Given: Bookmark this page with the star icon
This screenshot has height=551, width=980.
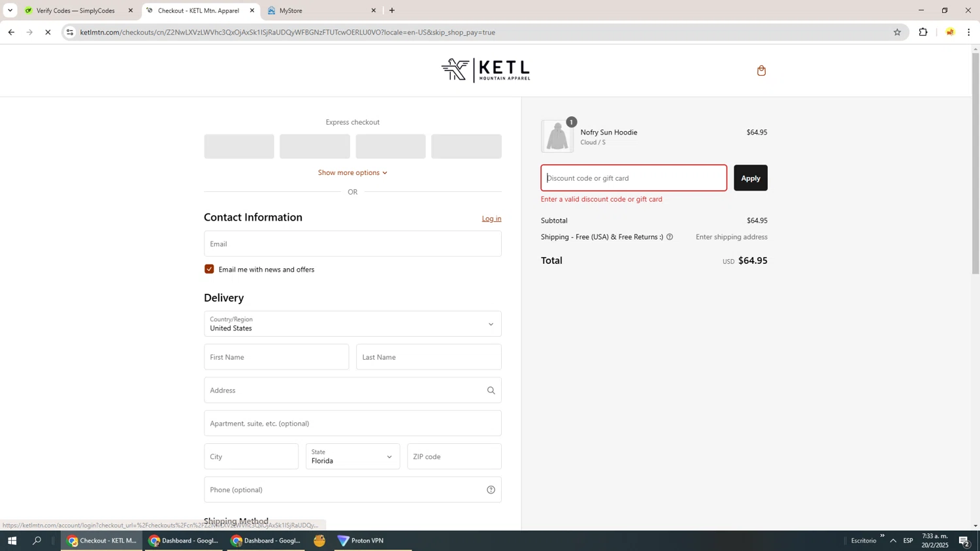Looking at the screenshot, I should [x=897, y=32].
